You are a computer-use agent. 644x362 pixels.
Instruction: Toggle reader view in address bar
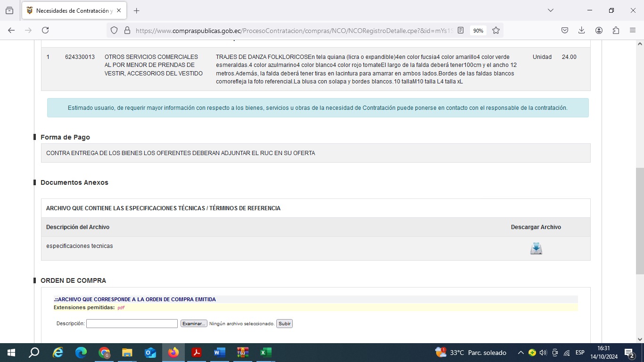tap(461, 30)
